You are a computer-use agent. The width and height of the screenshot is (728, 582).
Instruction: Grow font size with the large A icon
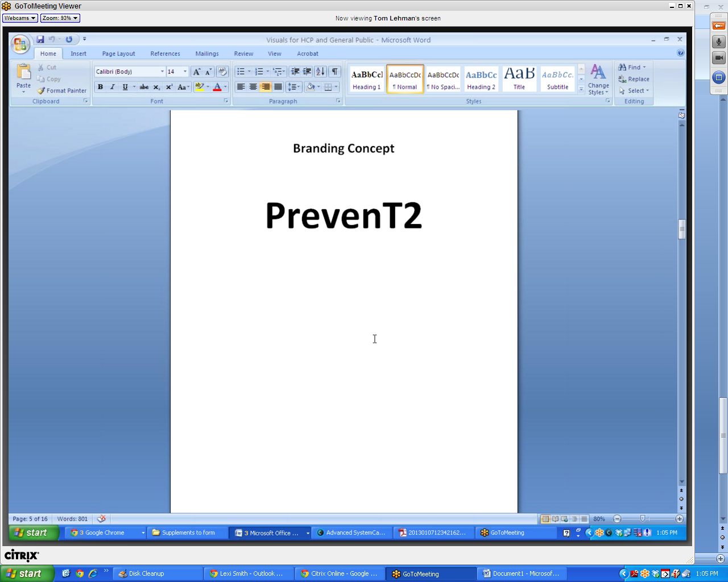click(196, 72)
